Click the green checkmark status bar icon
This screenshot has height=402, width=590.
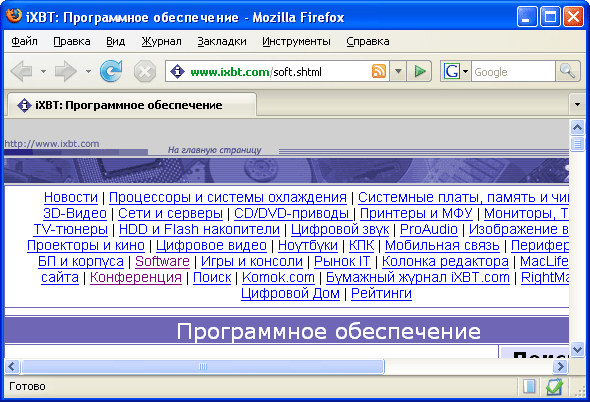[x=554, y=387]
